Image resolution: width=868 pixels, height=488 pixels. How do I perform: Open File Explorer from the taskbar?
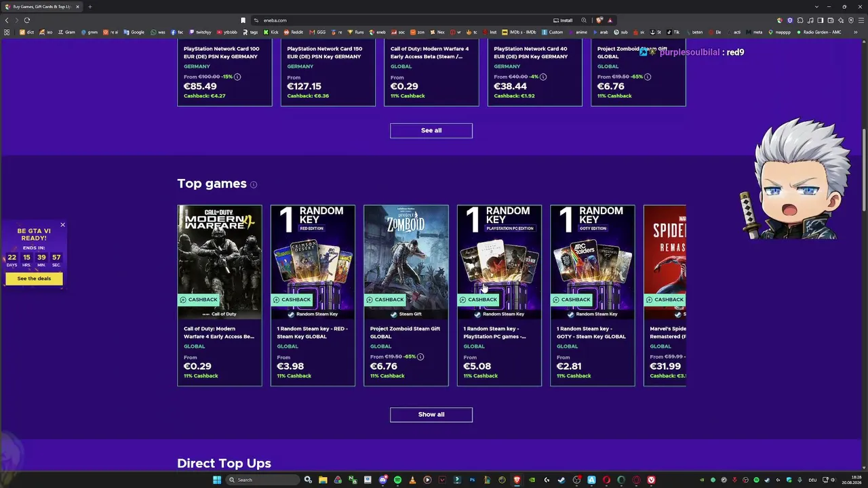(x=323, y=480)
